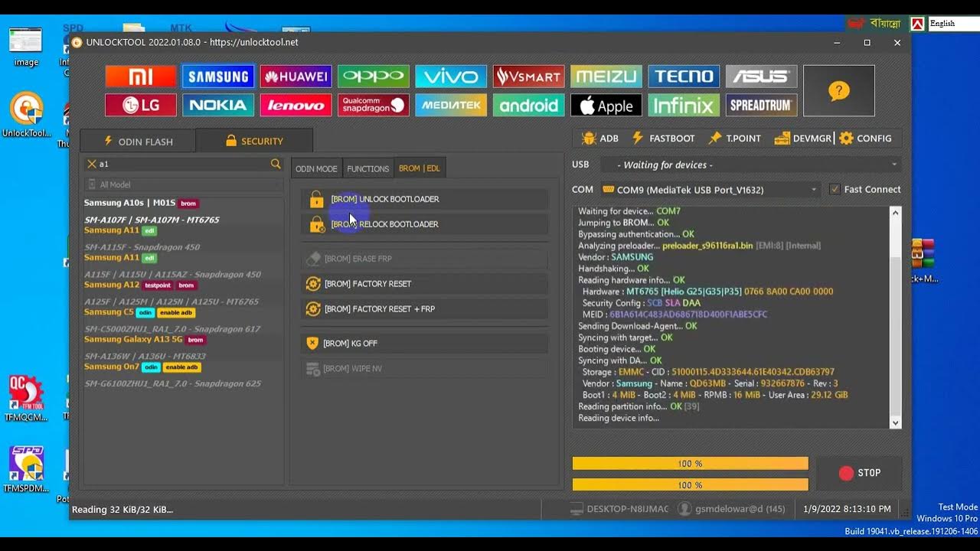Select the OPPO brand logo
Screen dimensions: 980x551
(x=374, y=77)
